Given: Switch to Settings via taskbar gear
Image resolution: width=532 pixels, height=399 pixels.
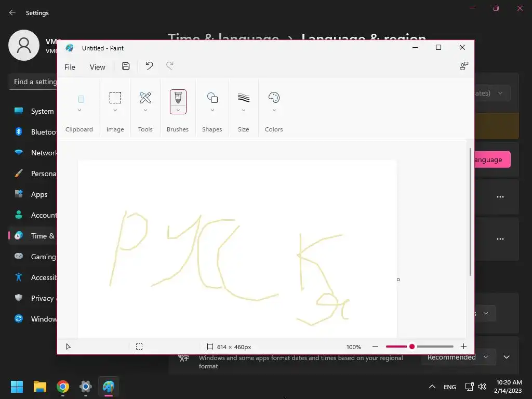Looking at the screenshot, I should click(x=86, y=387).
